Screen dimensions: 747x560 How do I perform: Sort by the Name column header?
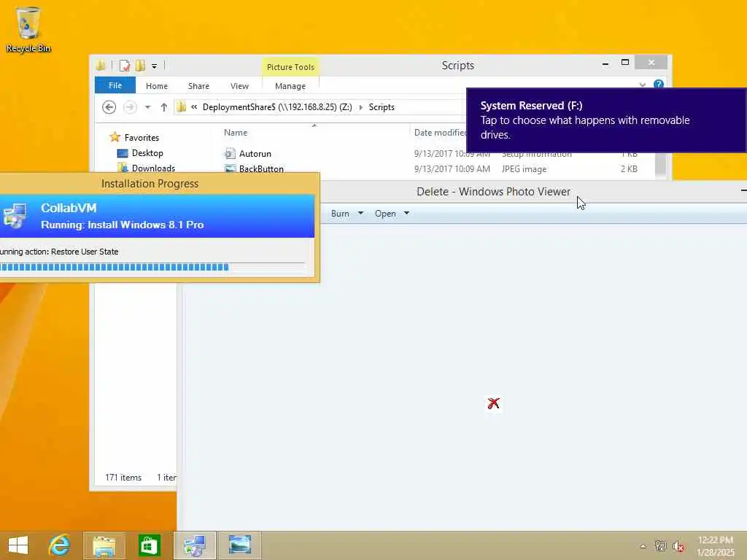[x=236, y=133]
